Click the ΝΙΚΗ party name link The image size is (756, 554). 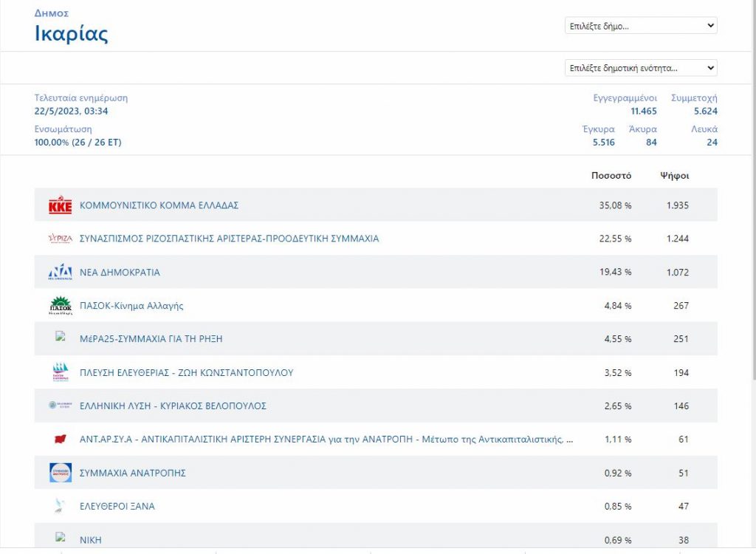(x=91, y=540)
